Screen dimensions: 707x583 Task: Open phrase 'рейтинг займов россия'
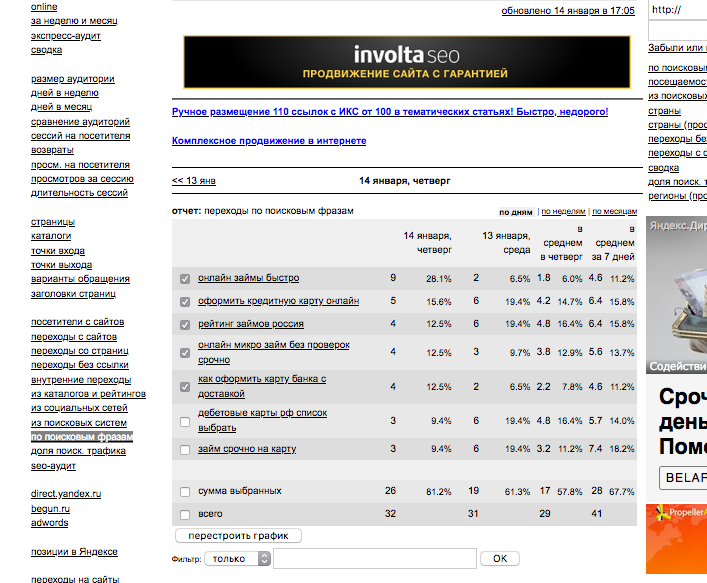pyautogui.click(x=251, y=324)
